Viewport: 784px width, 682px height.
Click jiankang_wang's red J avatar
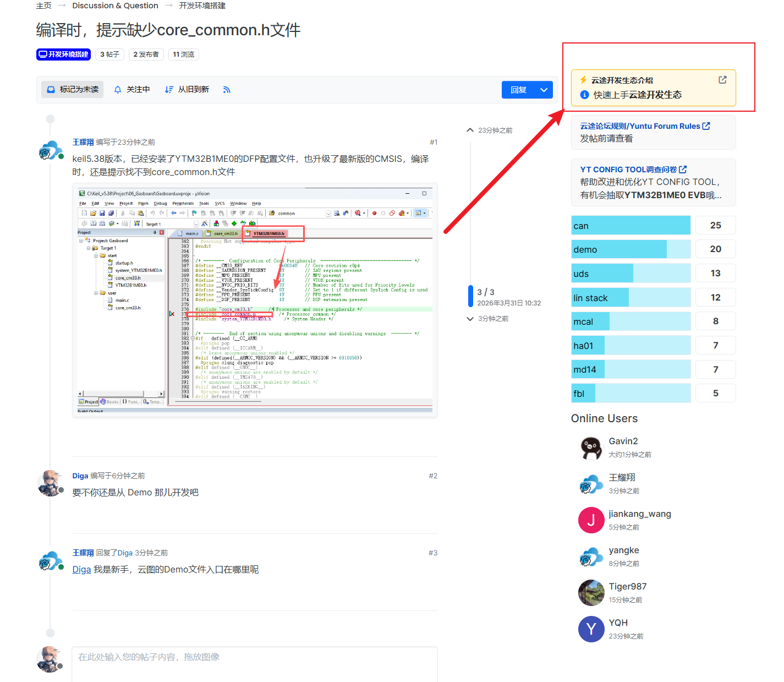tap(591, 520)
